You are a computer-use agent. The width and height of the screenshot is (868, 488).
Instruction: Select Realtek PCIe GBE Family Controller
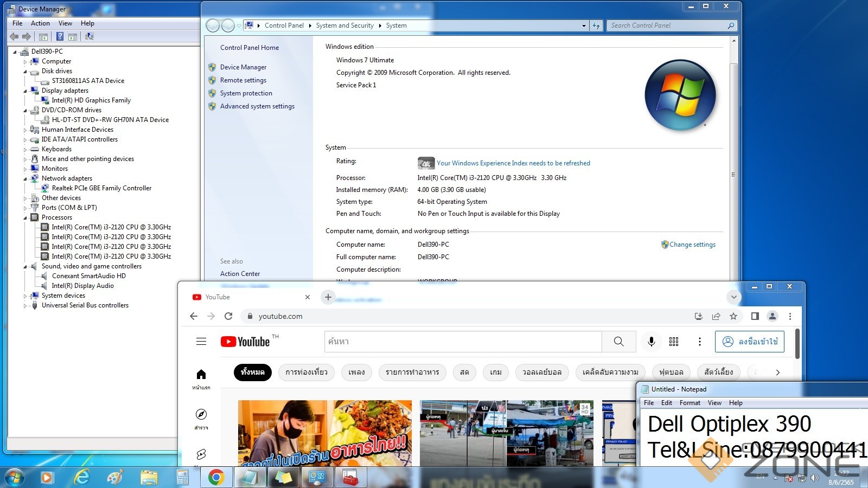pos(101,188)
